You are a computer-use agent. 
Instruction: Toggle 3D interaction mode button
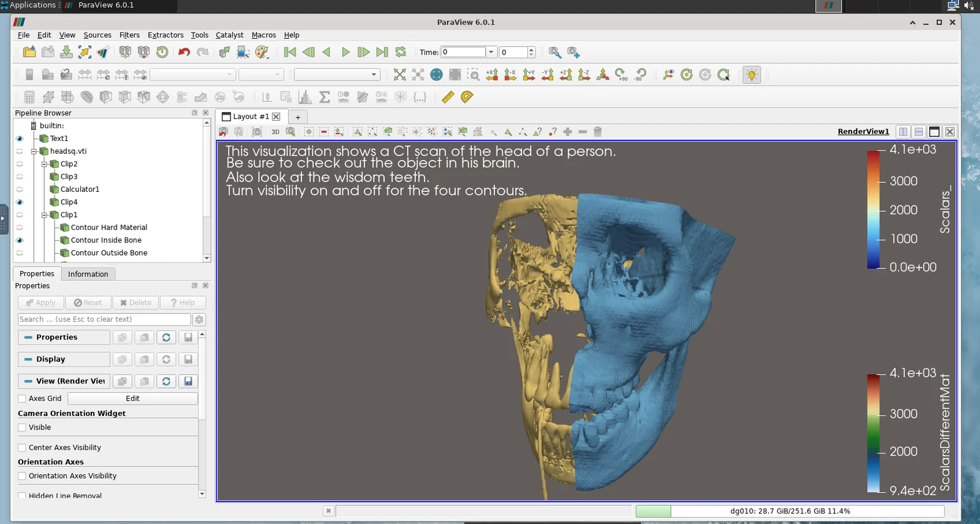click(276, 132)
